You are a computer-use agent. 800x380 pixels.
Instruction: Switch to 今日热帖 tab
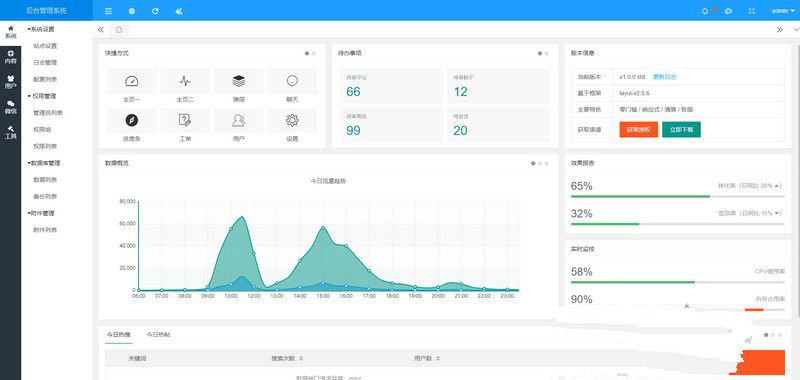pos(158,335)
